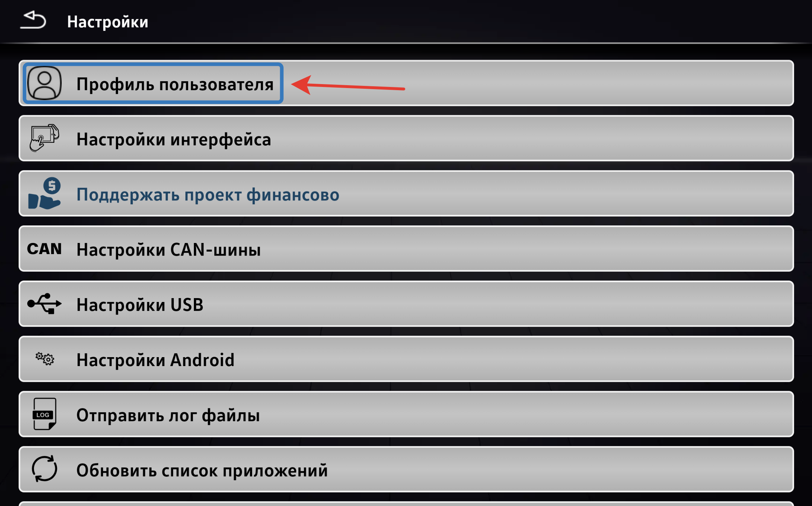Open Настройки интерфейса

point(406,138)
